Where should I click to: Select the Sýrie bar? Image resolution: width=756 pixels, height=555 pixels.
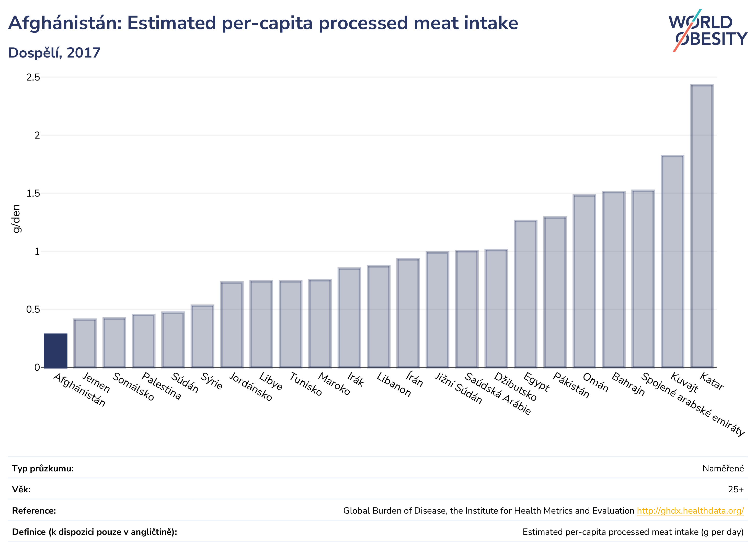202,336
